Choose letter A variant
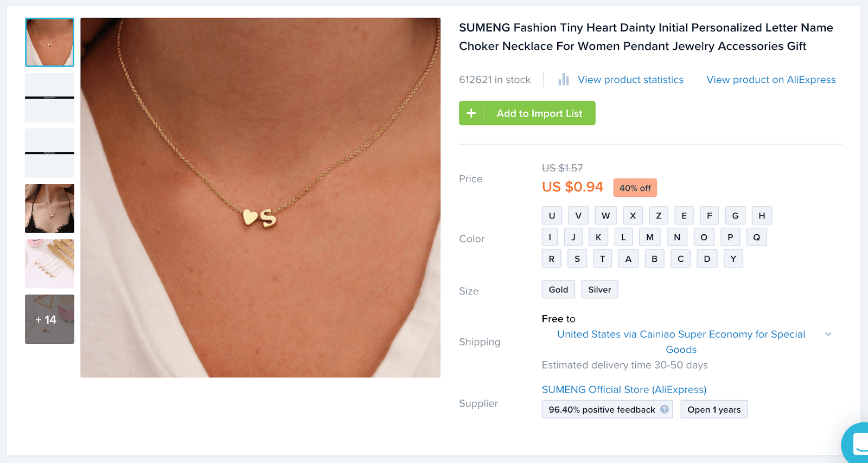868x463 pixels. (x=628, y=259)
